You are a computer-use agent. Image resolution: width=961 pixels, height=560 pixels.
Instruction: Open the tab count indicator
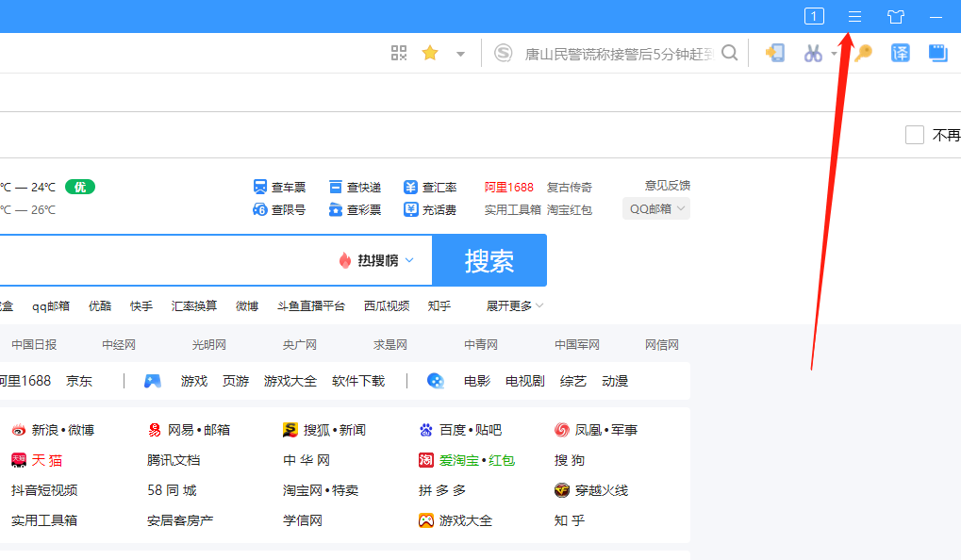pos(814,16)
